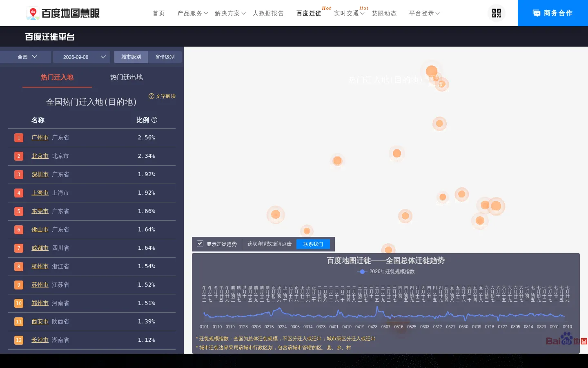This screenshot has height=368, width=588.
Task: Open the 深圳市 city link
Action: click(40, 175)
